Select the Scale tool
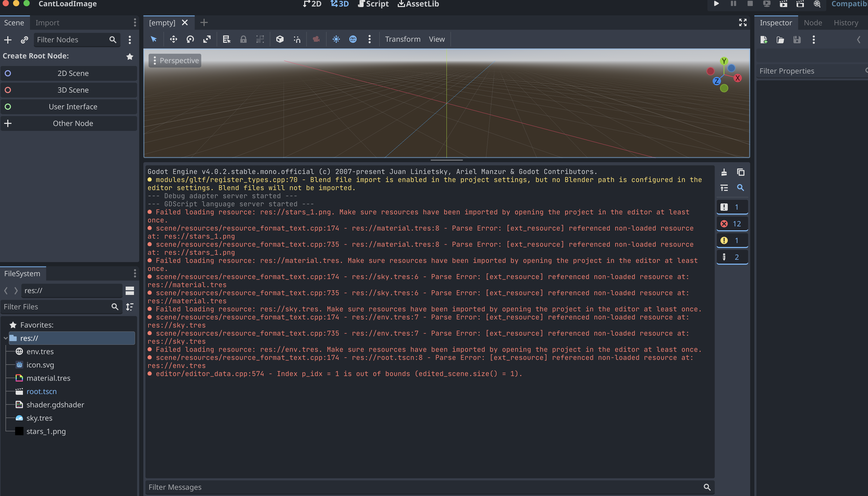This screenshot has width=868, height=496. 207,39
